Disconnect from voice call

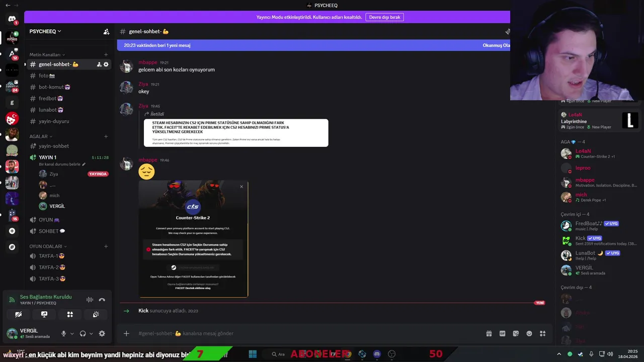pyautogui.click(x=102, y=300)
